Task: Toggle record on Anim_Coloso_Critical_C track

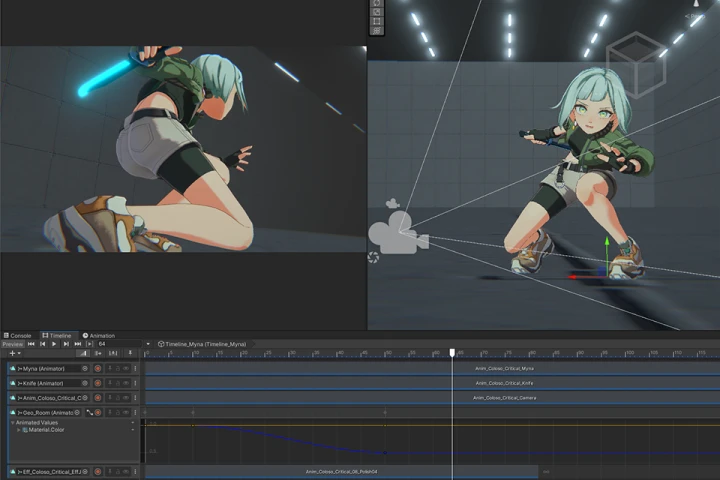Action: tap(98, 398)
